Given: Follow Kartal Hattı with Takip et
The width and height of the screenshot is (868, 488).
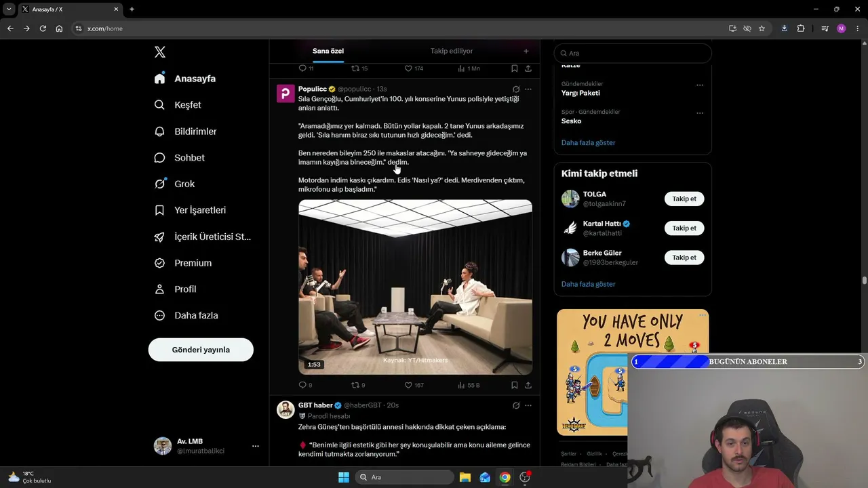Looking at the screenshot, I should point(684,228).
